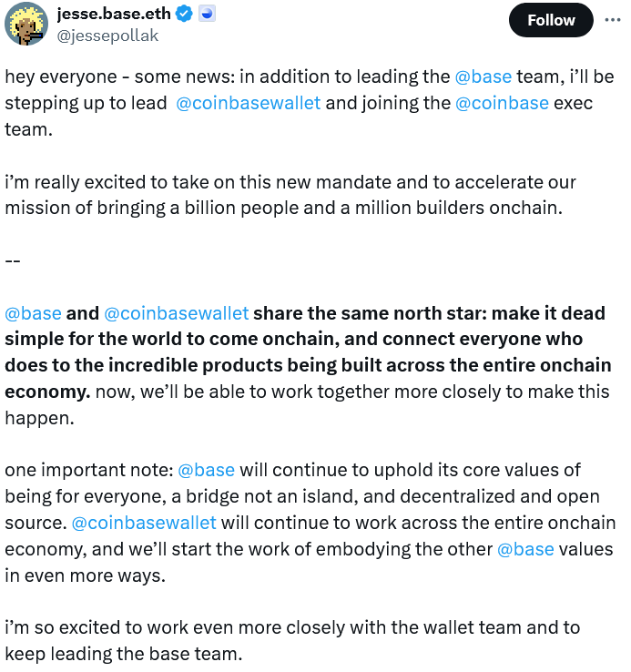Open the @coinbase mention before 'exec'
This screenshot has width=631, height=672.
pyautogui.click(x=502, y=103)
